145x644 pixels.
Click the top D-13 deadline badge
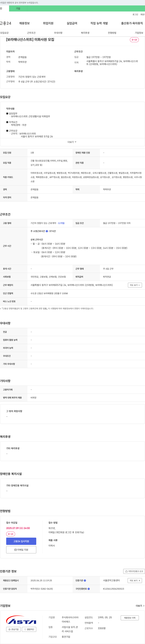tap(134, 40)
